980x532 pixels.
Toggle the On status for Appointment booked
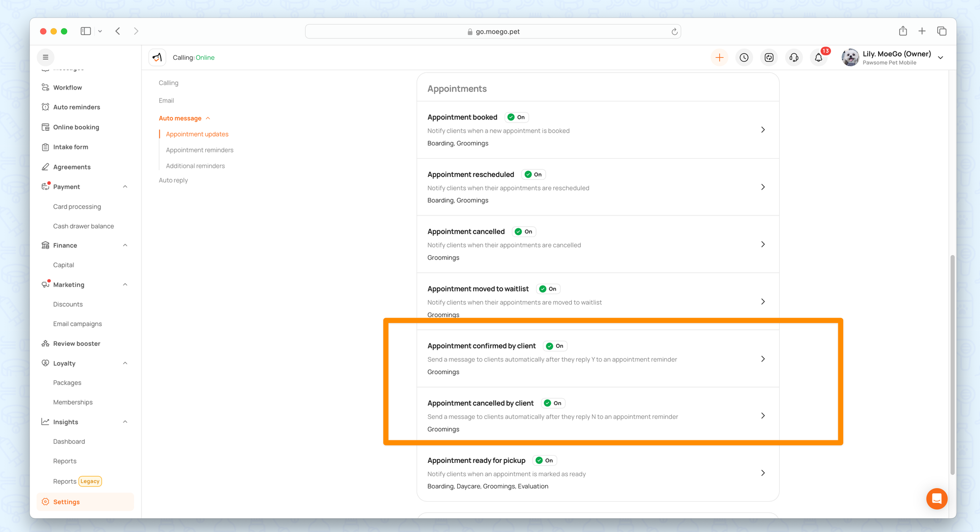(x=517, y=117)
